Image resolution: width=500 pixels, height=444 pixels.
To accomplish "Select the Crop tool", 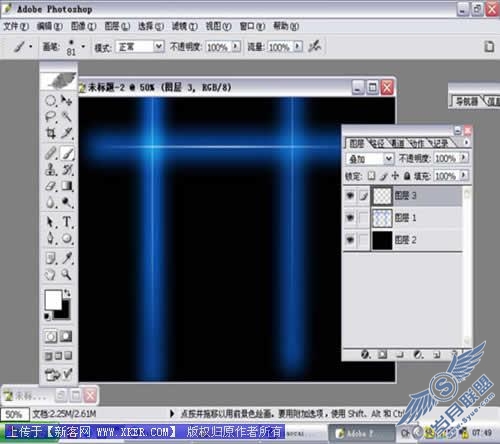I will click(51, 133).
